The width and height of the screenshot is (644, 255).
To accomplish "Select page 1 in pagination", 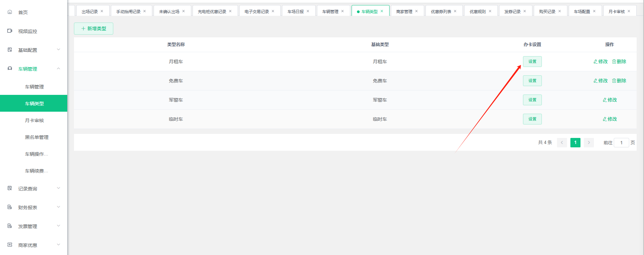I will point(575,143).
